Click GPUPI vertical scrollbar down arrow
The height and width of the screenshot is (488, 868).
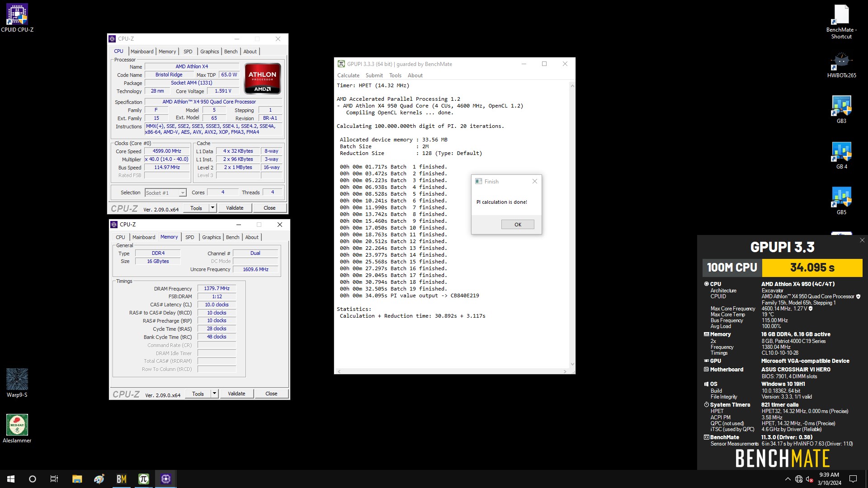572,364
